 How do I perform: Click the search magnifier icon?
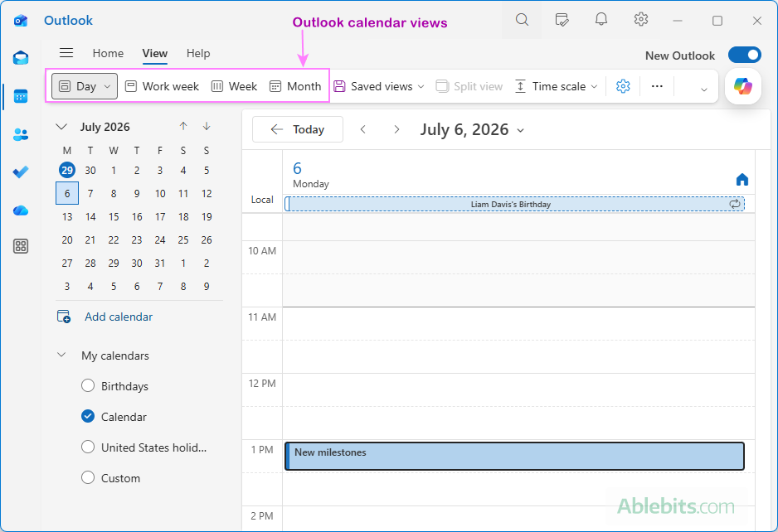coord(522,20)
